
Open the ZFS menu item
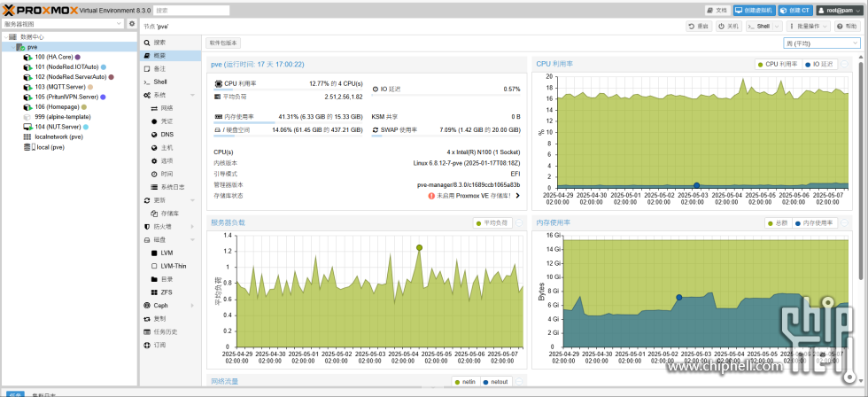170,292
